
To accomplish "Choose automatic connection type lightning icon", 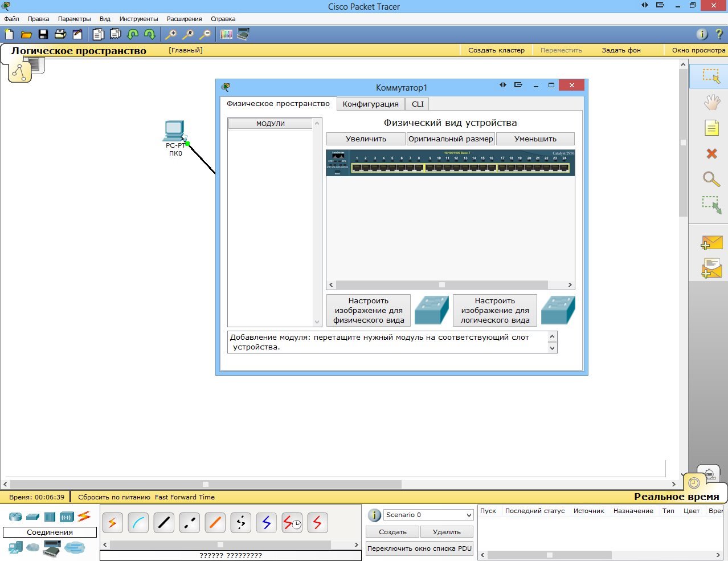I will point(112,522).
